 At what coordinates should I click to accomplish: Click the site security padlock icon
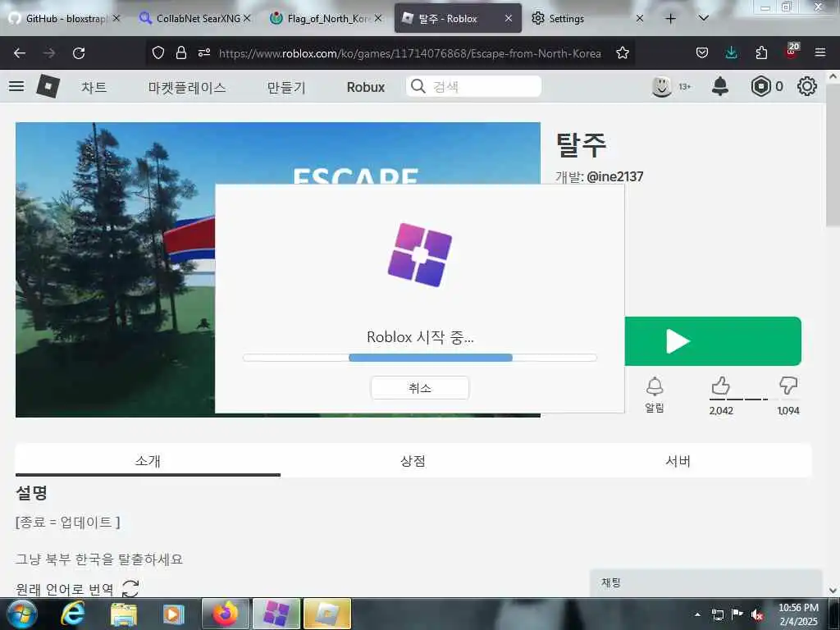tap(181, 52)
